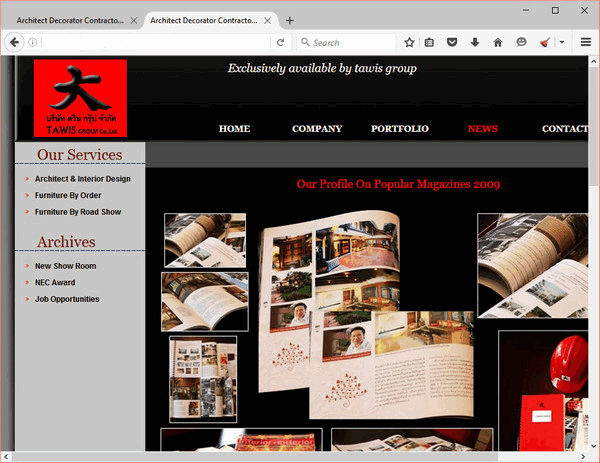Open a new tab with plus button

pyautogui.click(x=290, y=20)
